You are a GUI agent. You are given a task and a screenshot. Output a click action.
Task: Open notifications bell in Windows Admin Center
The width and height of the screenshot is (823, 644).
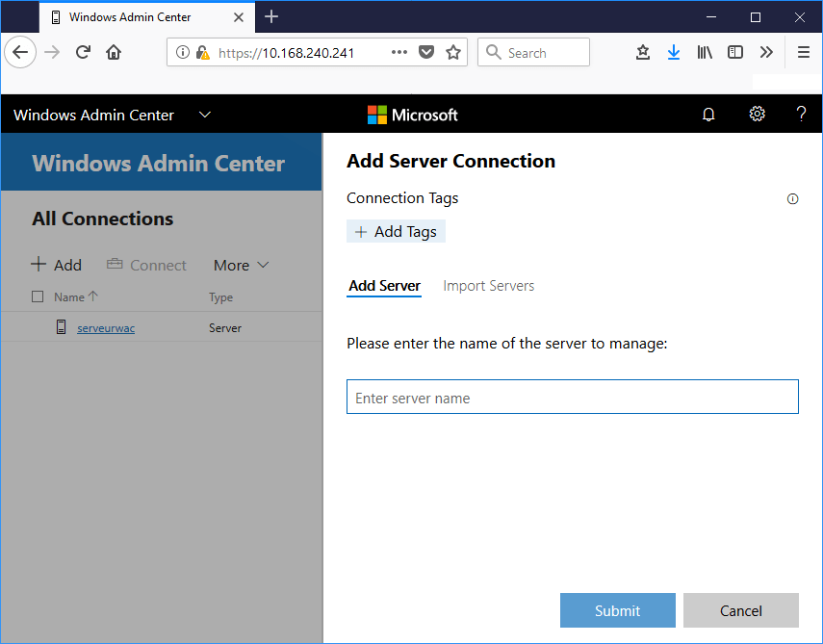click(708, 114)
